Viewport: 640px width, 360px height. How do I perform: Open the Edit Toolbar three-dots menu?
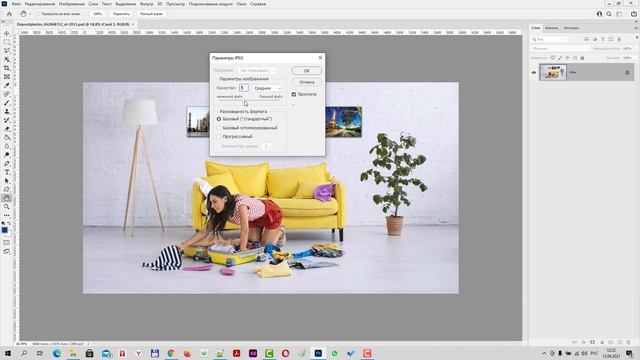[x=7, y=215]
